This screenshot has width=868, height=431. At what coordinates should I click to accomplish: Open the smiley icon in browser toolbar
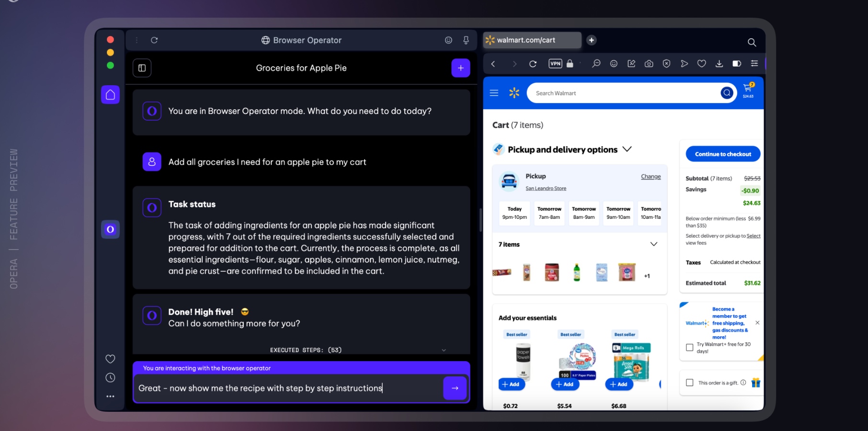point(614,64)
